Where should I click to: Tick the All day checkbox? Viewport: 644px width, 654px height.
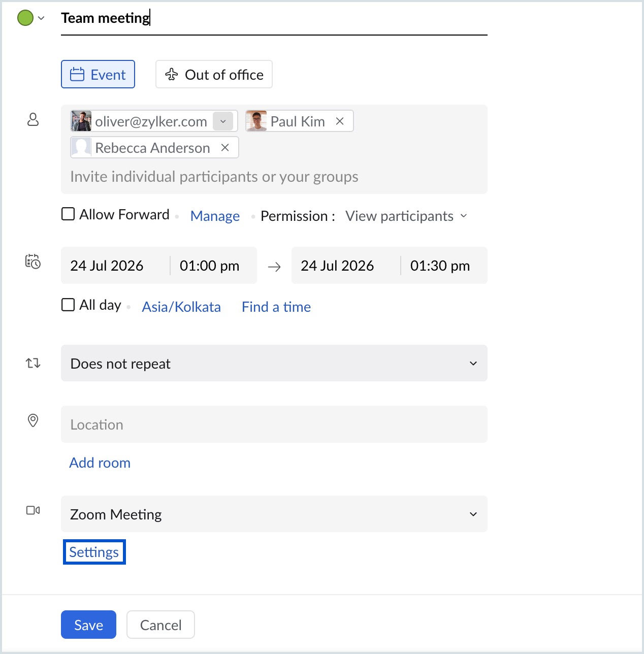point(68,305)
